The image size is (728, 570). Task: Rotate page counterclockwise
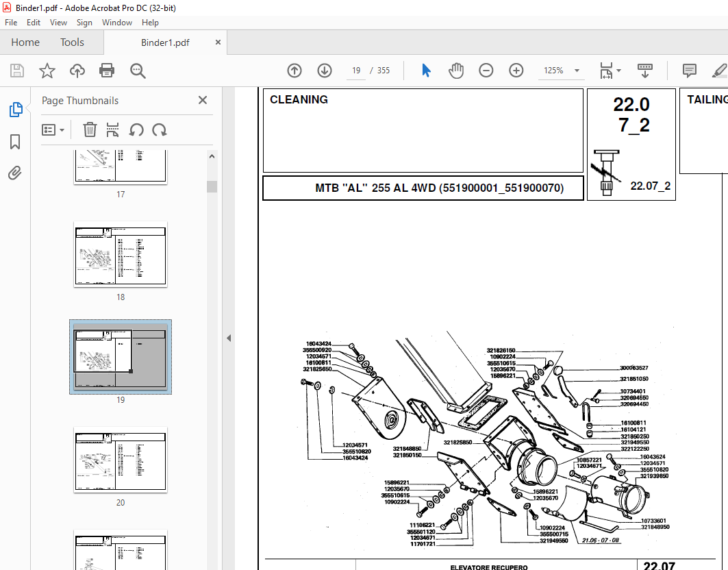pos(136,129)
